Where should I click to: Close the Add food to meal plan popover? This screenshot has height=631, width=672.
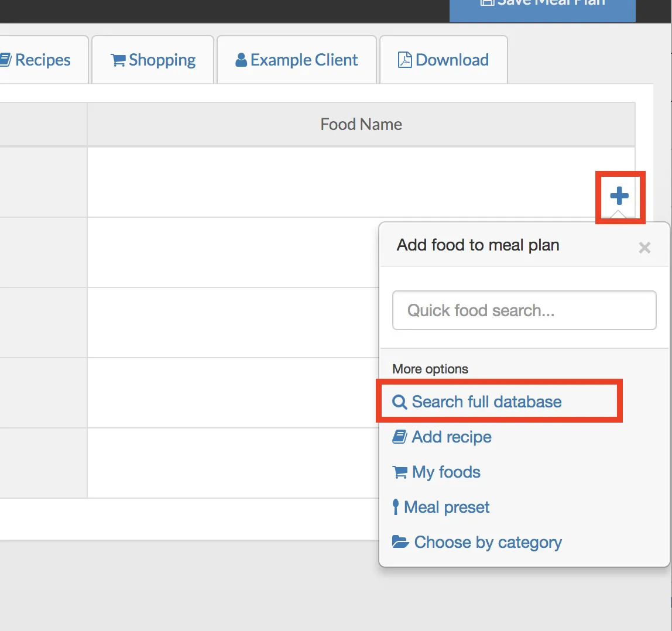point(644,248)
